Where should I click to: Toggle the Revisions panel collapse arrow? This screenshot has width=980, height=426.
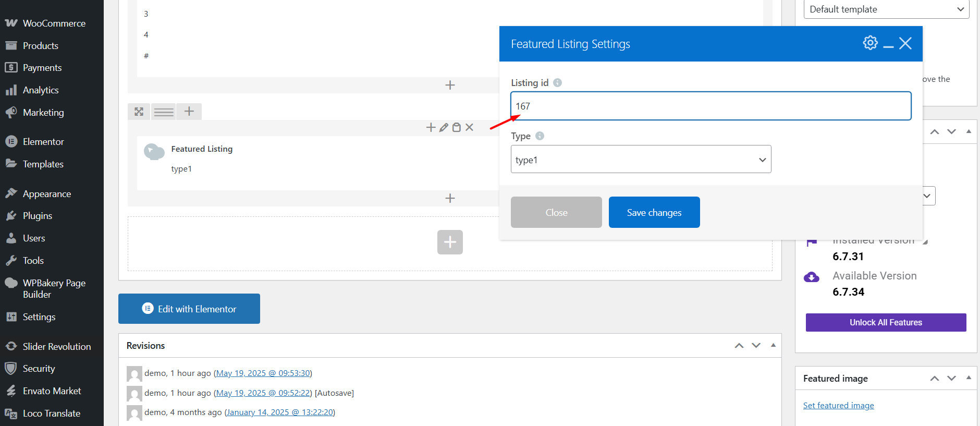click(773, 345)
